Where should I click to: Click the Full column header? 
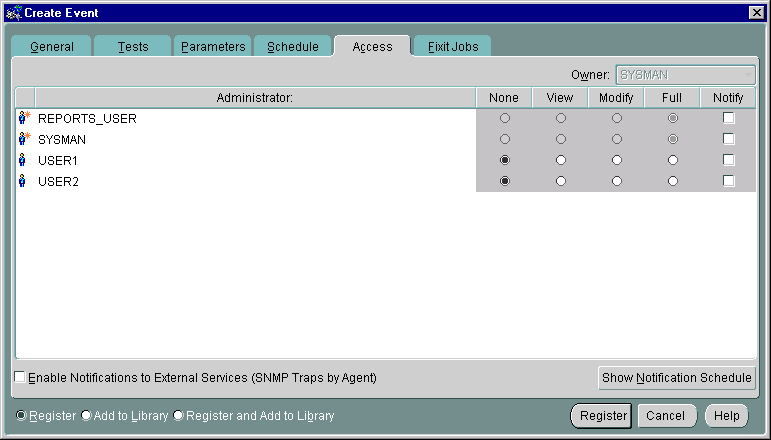click(x=672, y=97)
